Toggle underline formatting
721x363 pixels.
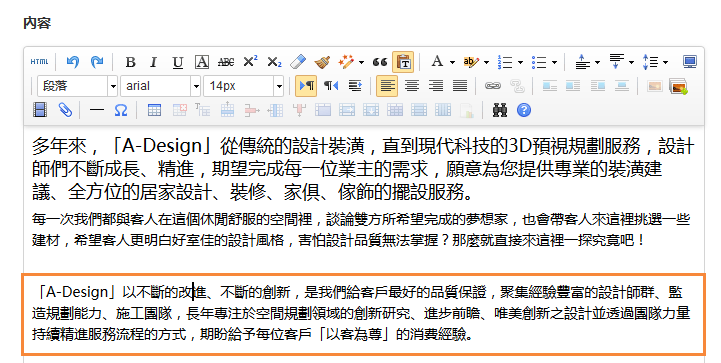tap(177, 62)
